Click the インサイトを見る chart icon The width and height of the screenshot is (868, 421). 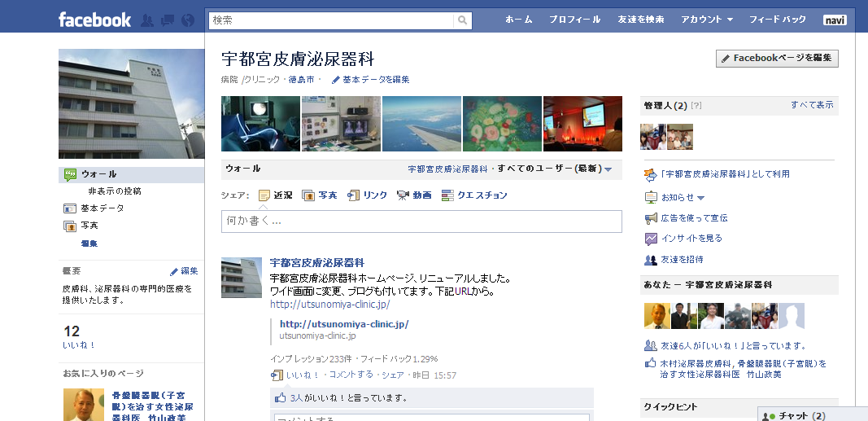coord(651,239)
